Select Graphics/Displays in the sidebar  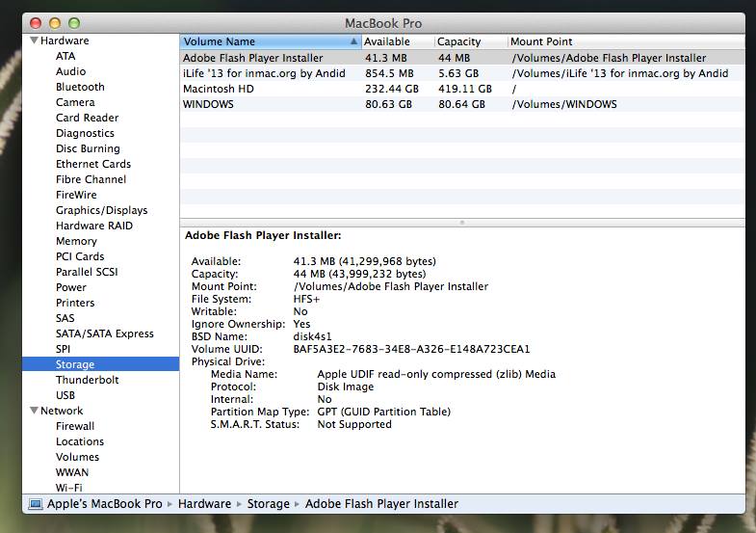tap(102, 210)
